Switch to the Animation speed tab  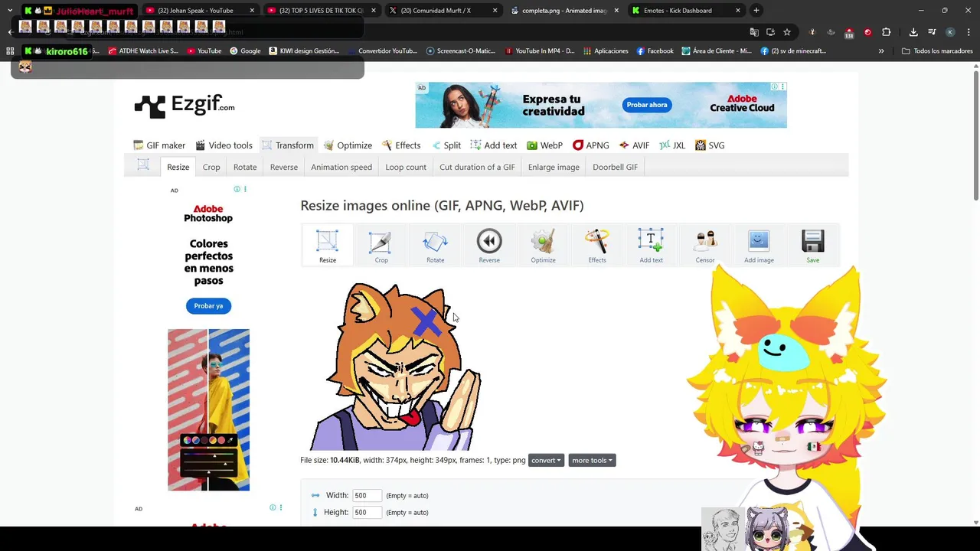click(x=341, y=167)
